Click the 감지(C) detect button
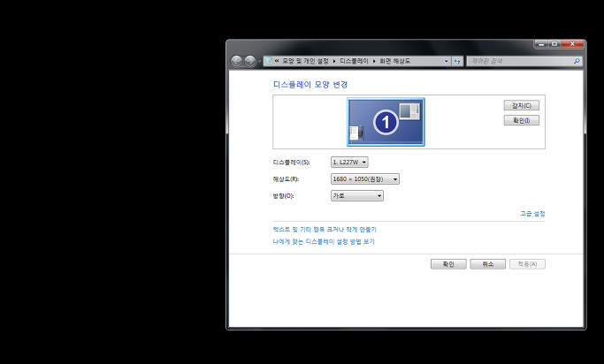The height and width of the screenshot is (364, 604). coord(522,105)
